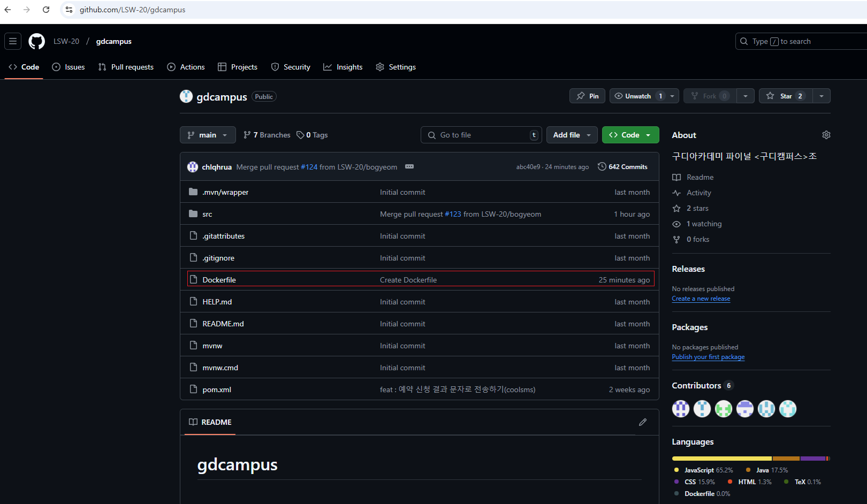Open the Projects tab
Image resolution: width=867 pixels, height=504 pixels.
238,67
